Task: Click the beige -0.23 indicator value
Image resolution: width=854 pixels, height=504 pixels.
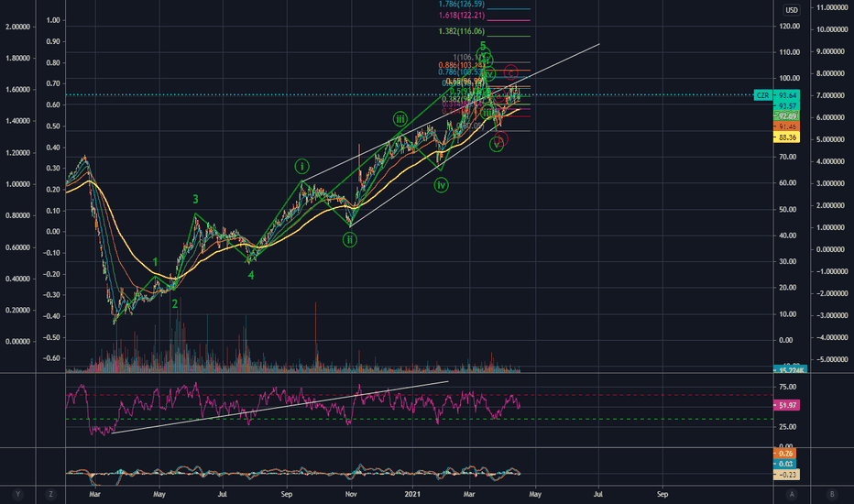Action: point(786,475)
